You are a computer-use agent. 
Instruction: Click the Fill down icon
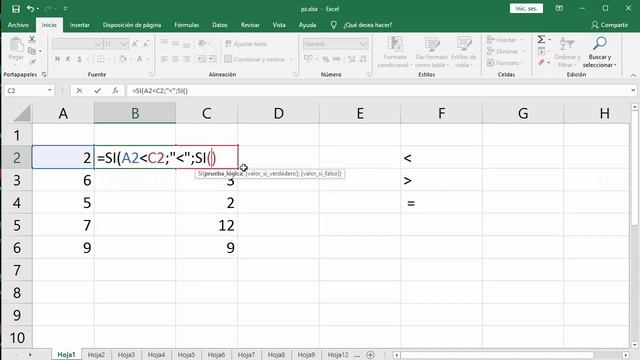[x=541, y=51]
